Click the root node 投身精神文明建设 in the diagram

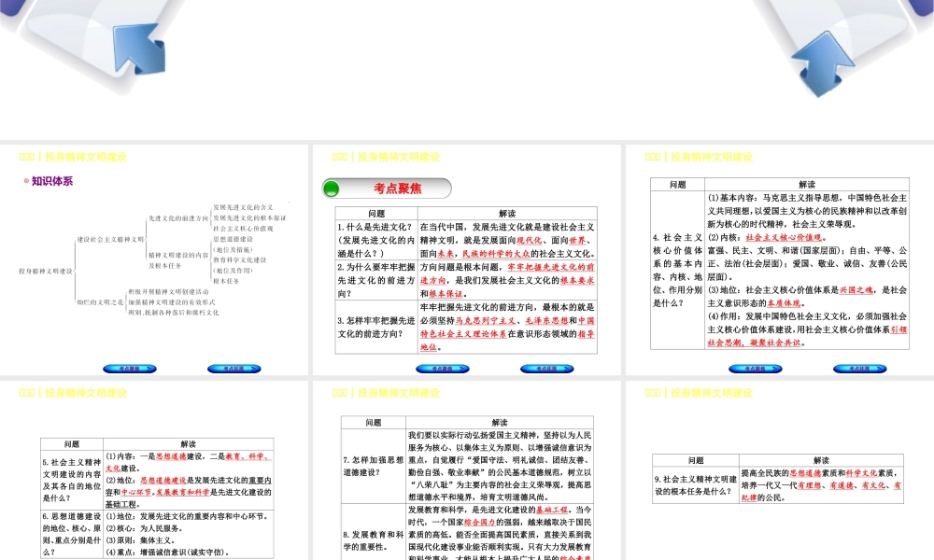(x=46, y=271)
